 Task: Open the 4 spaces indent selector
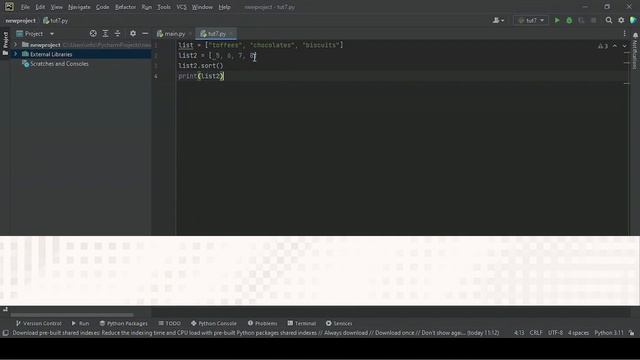coord(578,333)
